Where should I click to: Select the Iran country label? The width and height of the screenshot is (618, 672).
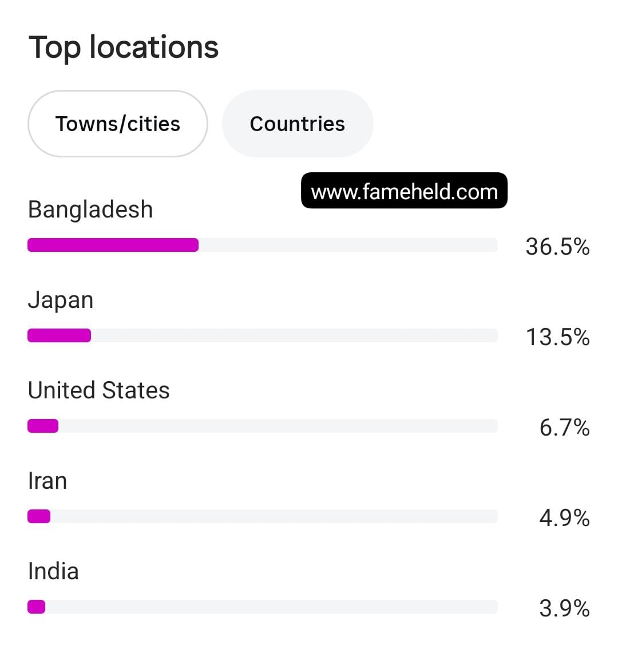click(x=47, y=480)
